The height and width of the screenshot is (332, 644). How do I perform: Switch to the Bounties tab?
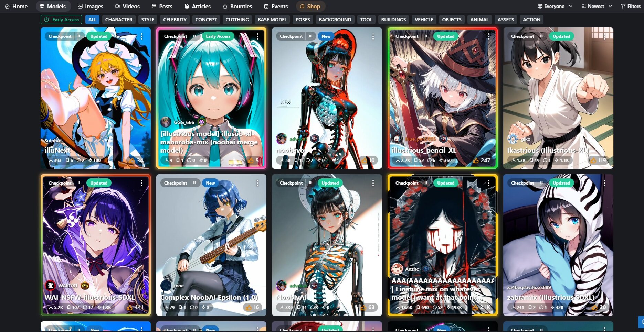237,6
